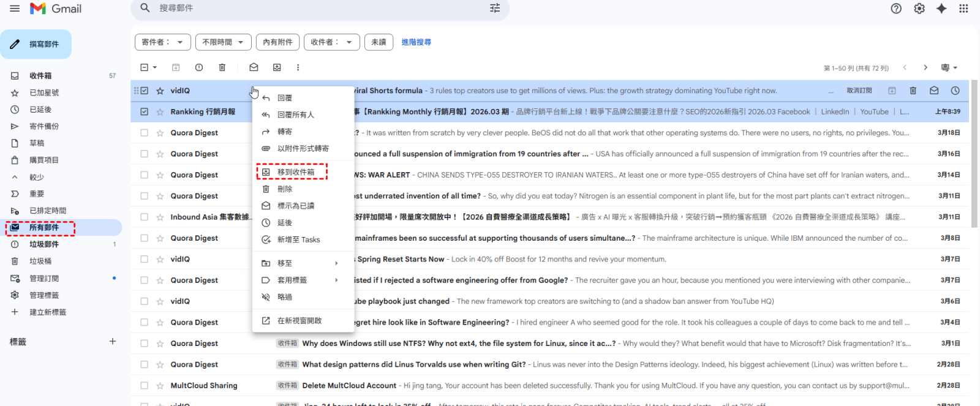Viewport: 980px width, 406px height.
Task: Click toolbar archive icon
Action: pyautogui.click(x=176, y=67)
